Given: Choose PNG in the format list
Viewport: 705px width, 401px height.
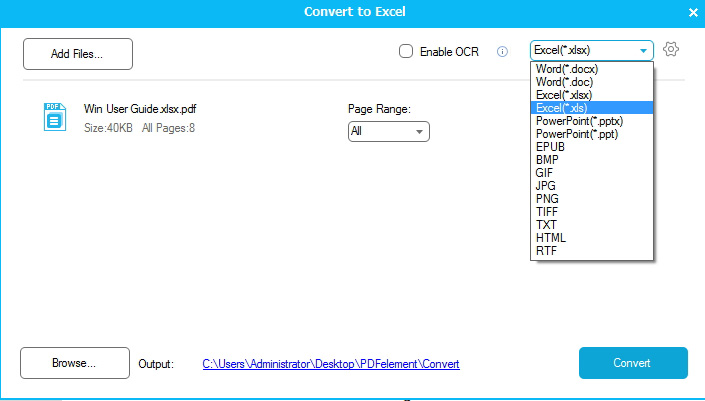Looking at the screenshot, I should click(x=592, y=199).
